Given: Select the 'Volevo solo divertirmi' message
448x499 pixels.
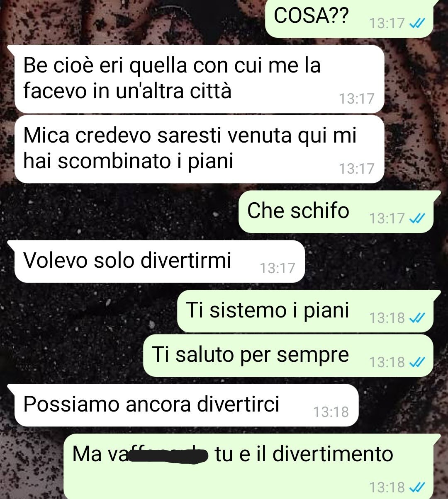Looking at the screenshot, I should tap(160, 262).
